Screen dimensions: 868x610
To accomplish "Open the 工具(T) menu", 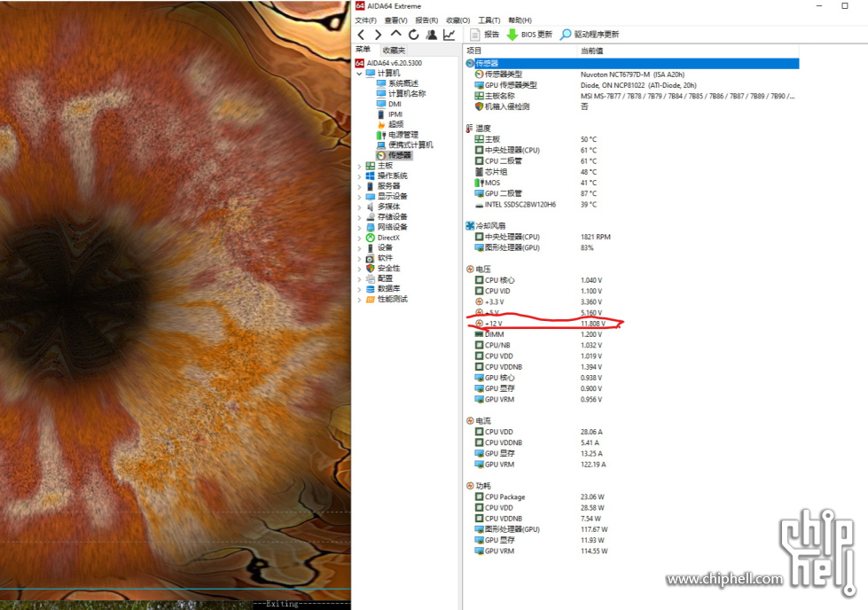I will (x=489, y=20).
